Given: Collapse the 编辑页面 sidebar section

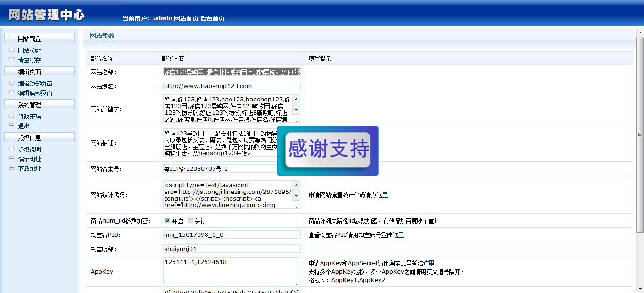Looking at the screenshot, I should pos(40,71).
